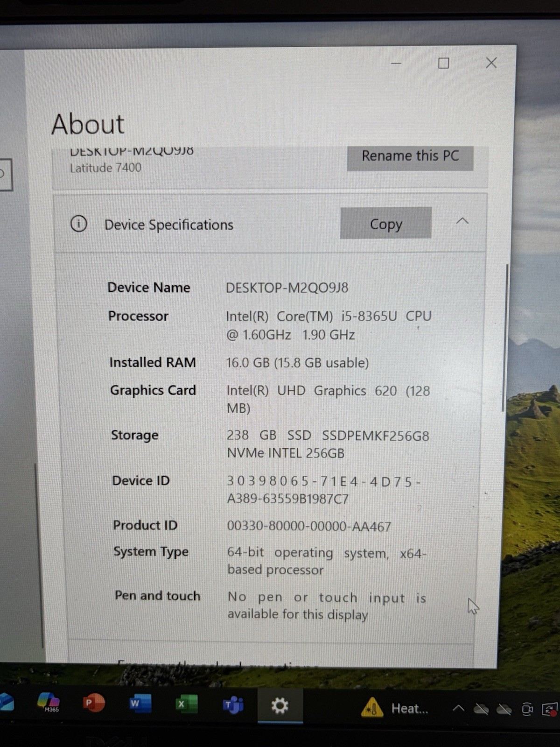Click the Device Specifications info icon

(x=79, y=224)
